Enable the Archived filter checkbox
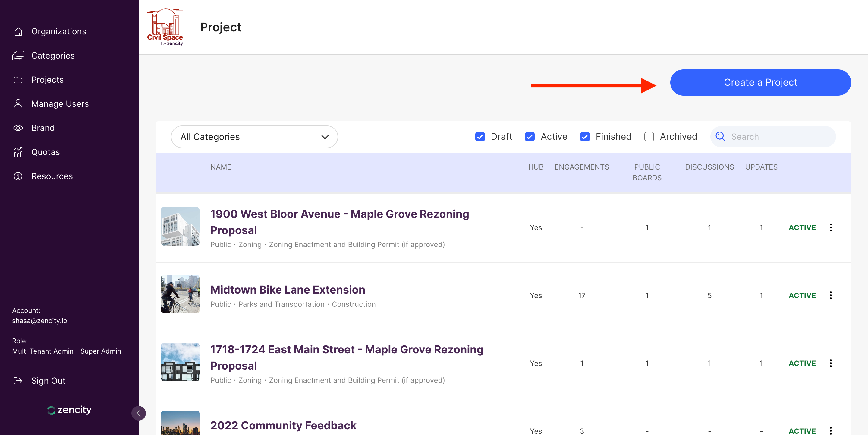 click(x=649, y=137)
